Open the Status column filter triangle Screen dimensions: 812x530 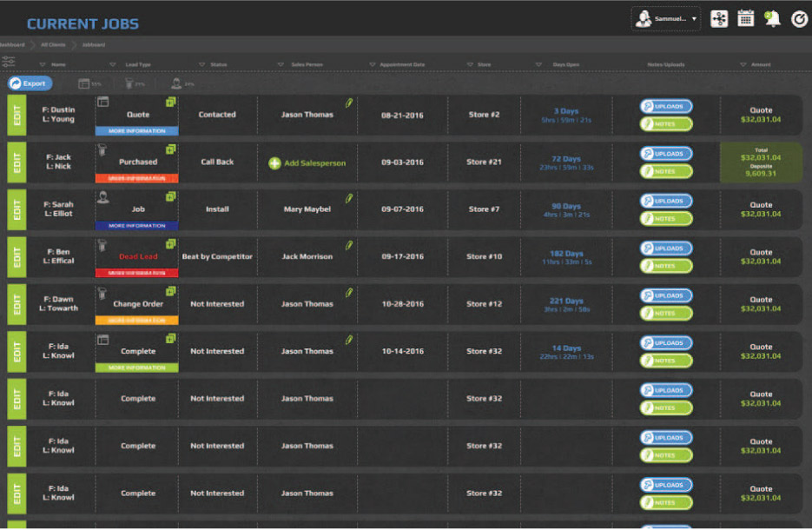[201, 65]
